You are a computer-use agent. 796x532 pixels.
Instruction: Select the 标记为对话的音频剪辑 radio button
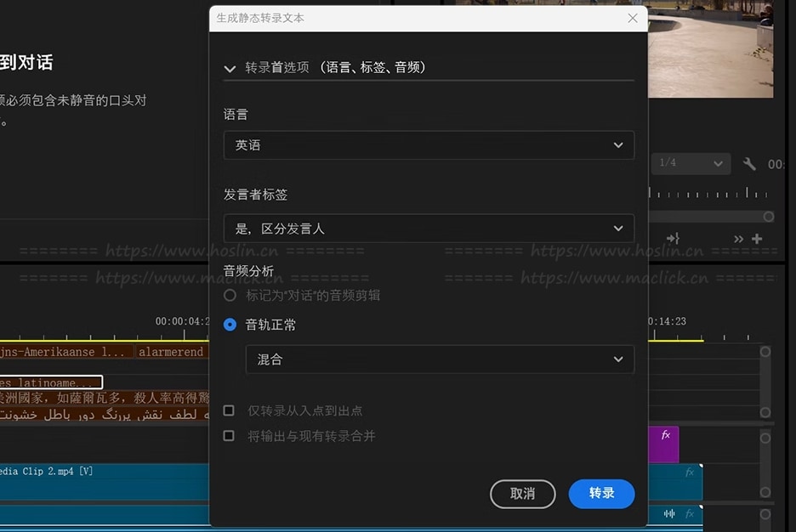point(230,295)
